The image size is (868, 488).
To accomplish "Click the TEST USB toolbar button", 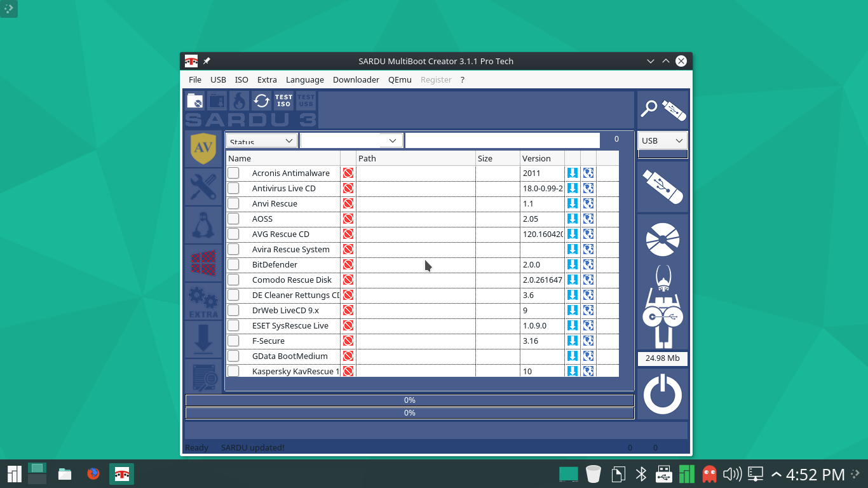I will point(306,100).
